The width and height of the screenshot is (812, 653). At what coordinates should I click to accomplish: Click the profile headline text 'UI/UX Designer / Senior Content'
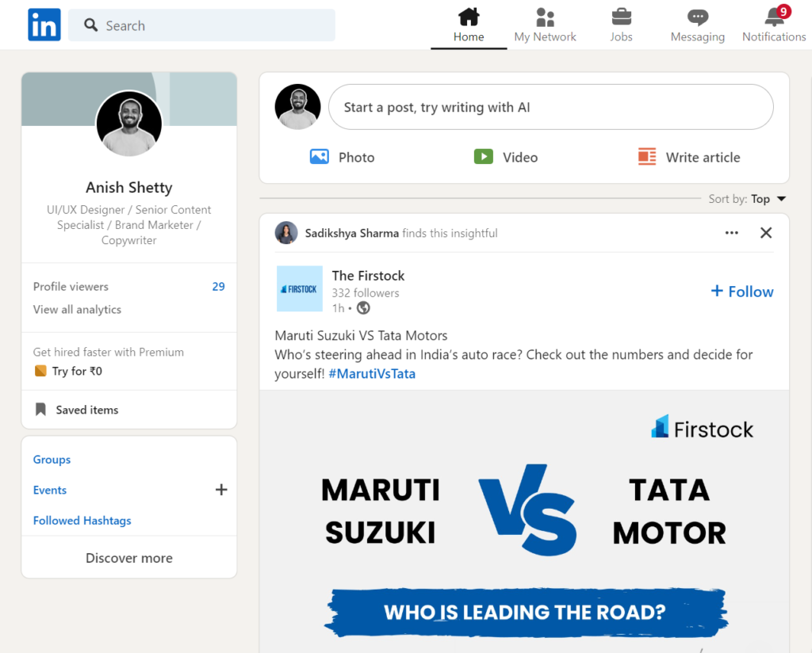pos(129,209)
